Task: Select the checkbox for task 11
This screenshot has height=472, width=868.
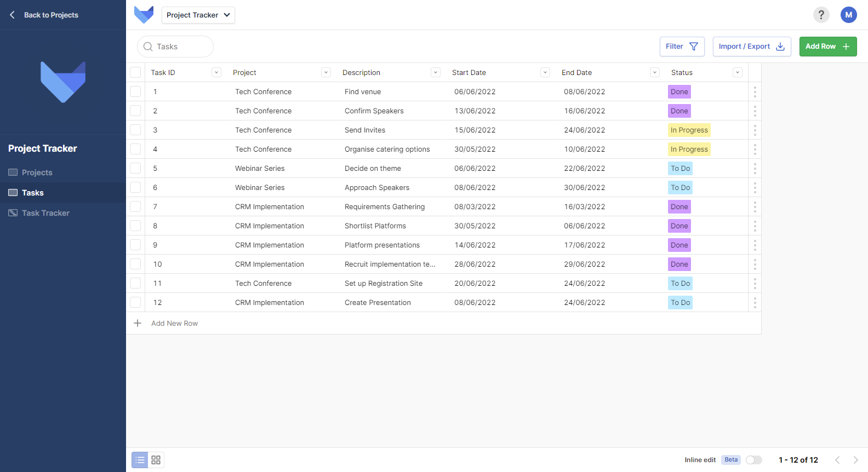Action: 135,283
